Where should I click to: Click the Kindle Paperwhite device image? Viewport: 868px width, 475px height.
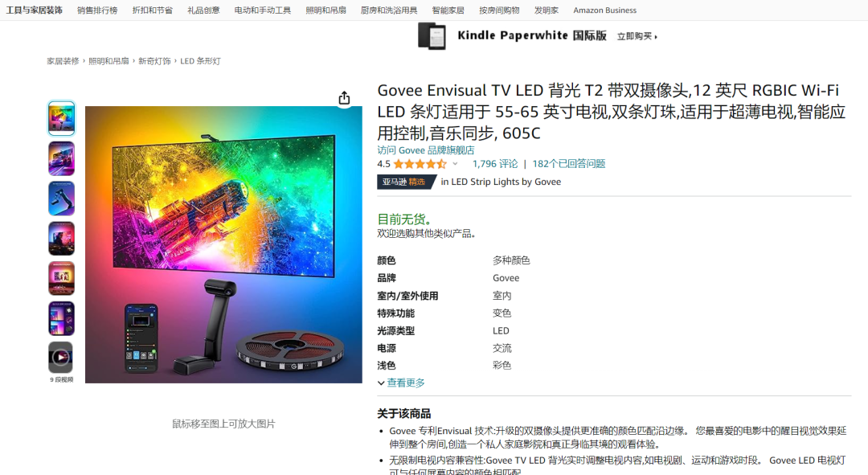pyautogui.click(x=432, y=36)
